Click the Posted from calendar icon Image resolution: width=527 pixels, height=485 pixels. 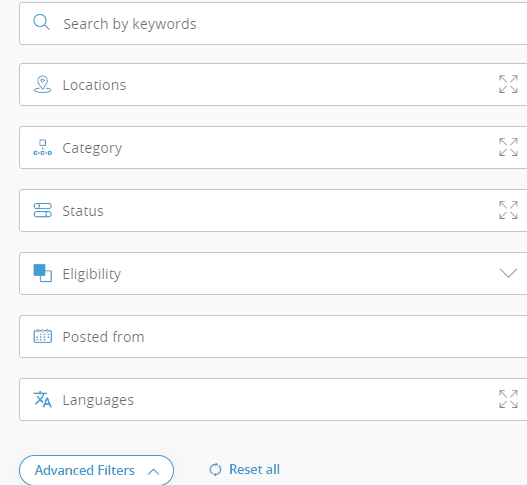[x=43, y=336]
